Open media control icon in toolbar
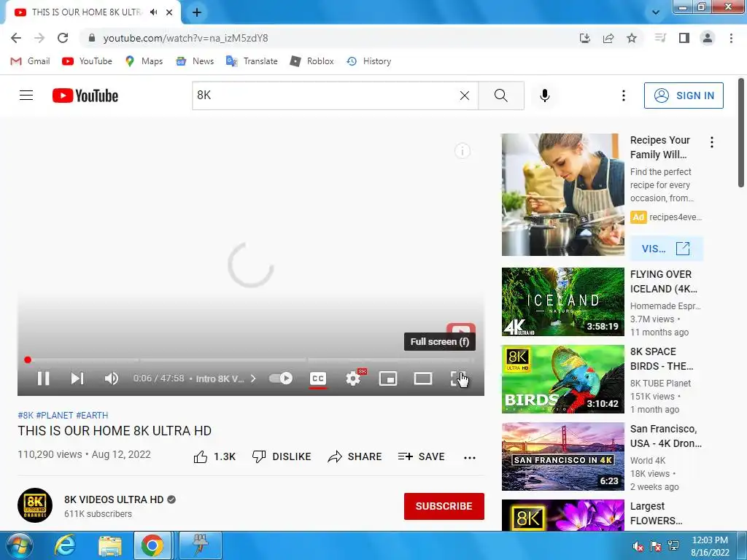Screen dimensions: 747x560 [x=660, y=38]
